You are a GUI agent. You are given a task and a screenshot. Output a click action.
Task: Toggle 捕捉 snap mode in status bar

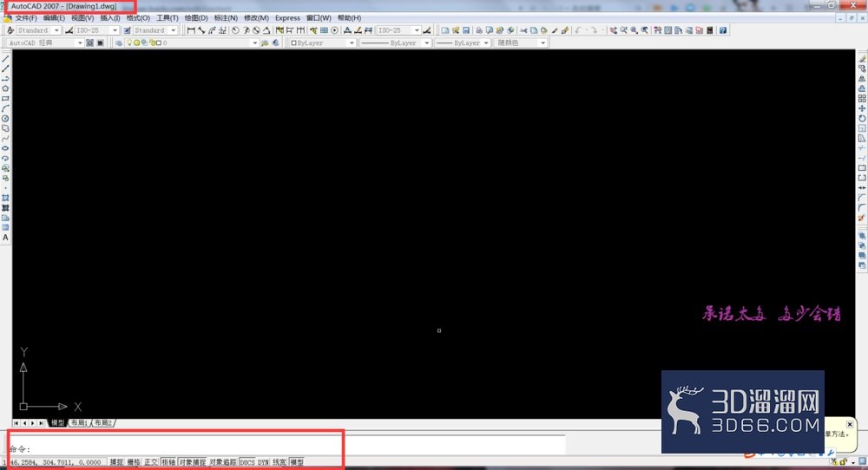pos(116,461)
